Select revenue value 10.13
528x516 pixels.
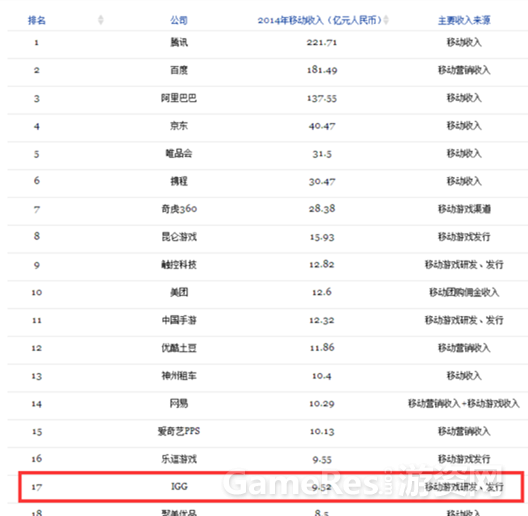[322, 431]
